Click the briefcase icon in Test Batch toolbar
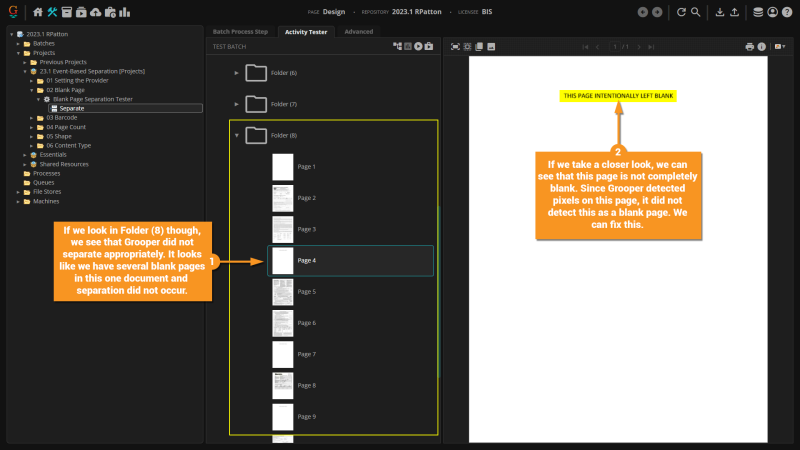 click(x=429, y=46)
